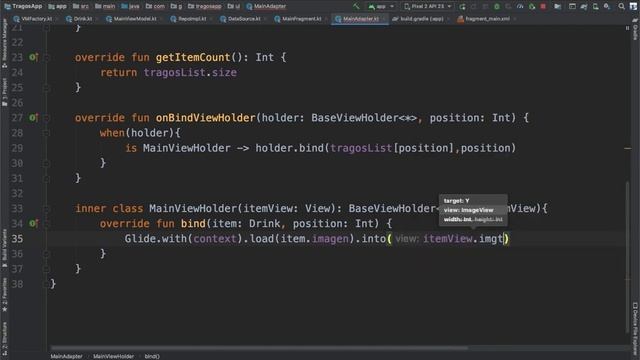640x360 pixels.
Task: Open the Pixel 2 API 23 device dropdown
Action: pyautogui.click(x=428, y=6)
